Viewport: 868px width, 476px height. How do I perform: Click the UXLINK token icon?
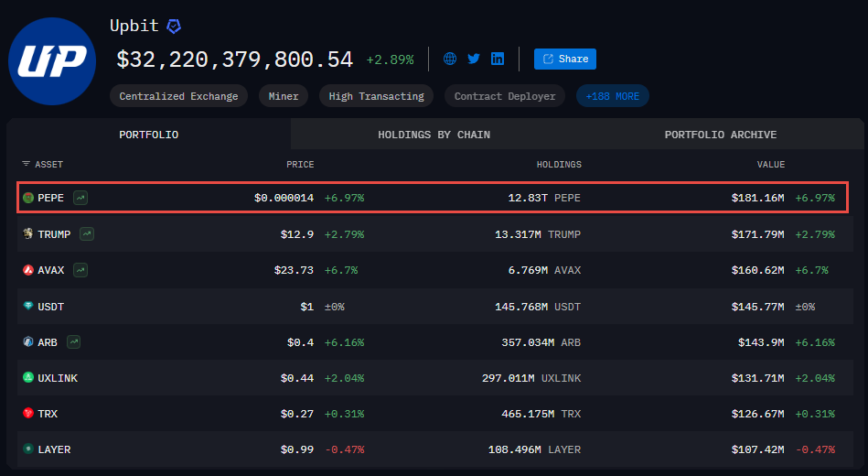(x=28, y=377)
